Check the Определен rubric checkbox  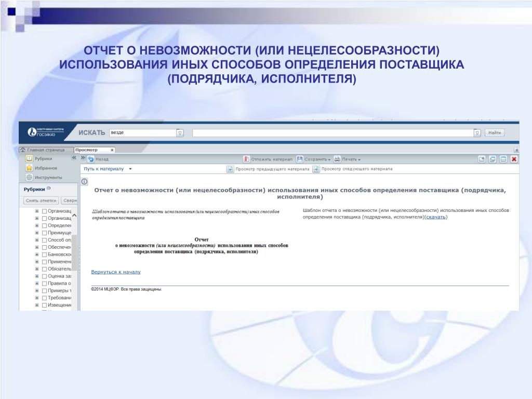tap(44, 225)
